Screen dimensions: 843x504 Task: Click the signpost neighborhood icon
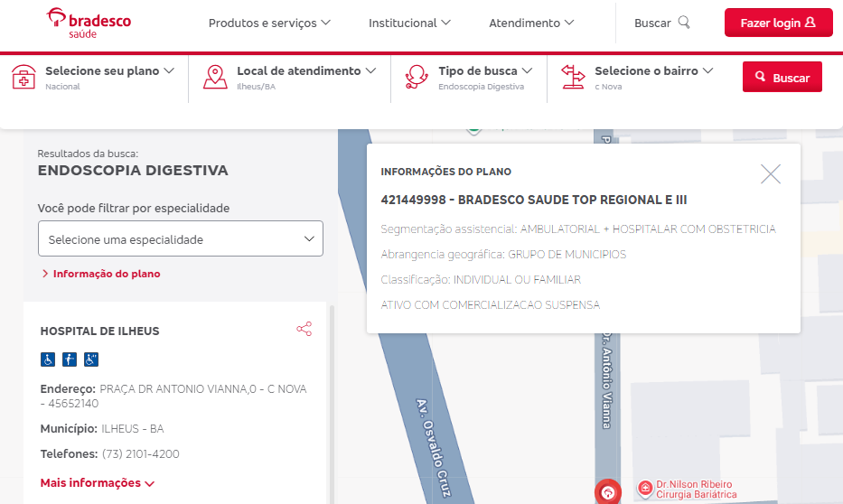[x=573, y=78]
